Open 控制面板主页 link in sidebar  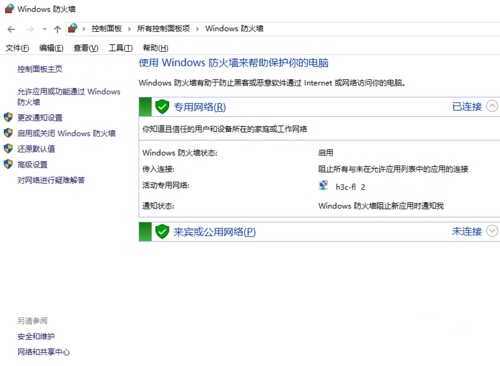tap(40, 69)
